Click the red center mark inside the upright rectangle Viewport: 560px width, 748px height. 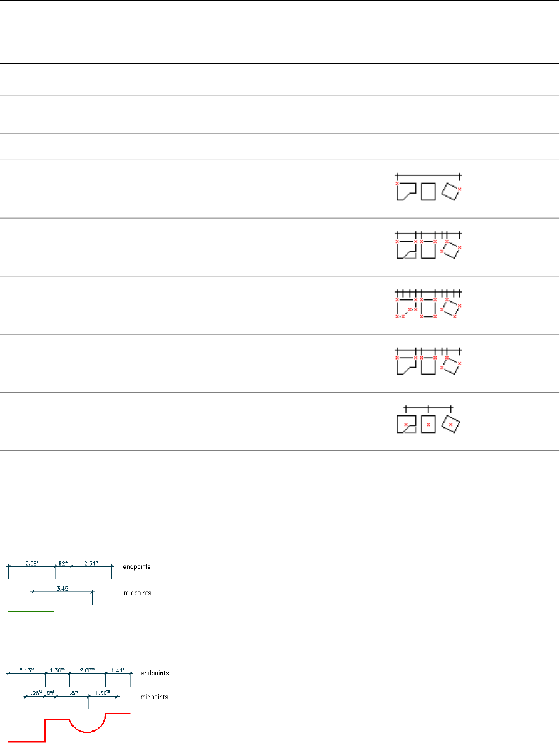[x=428, y=425]
